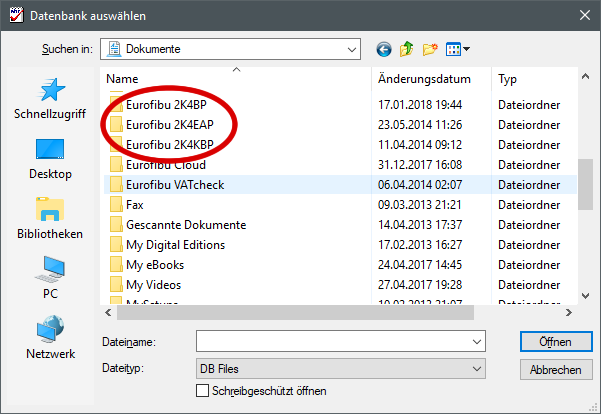Click the My eBooks folder icon

click(116, 265)
